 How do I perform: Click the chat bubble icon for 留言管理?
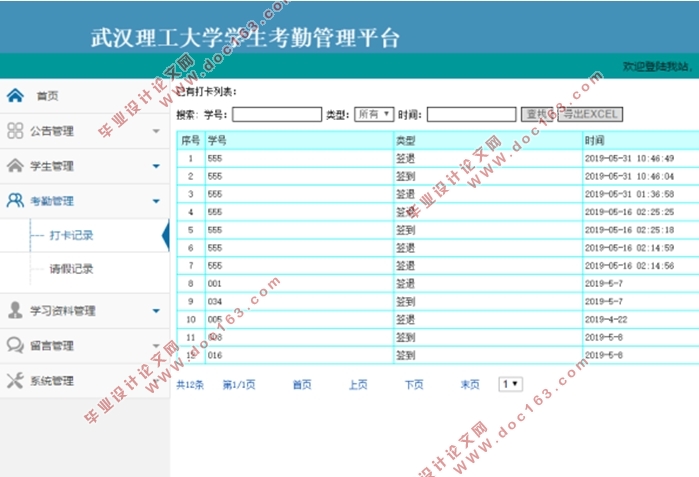(x=15, y=345)
